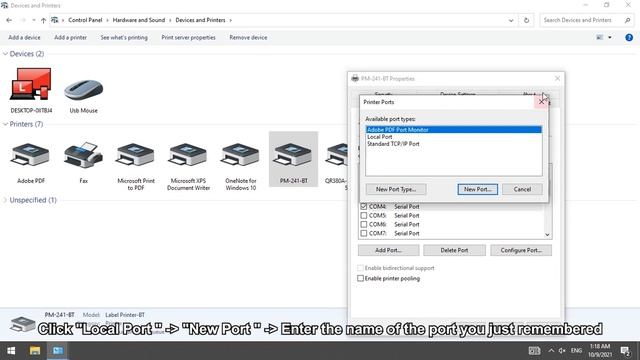Open the Help question mark icon

[629, 38]
